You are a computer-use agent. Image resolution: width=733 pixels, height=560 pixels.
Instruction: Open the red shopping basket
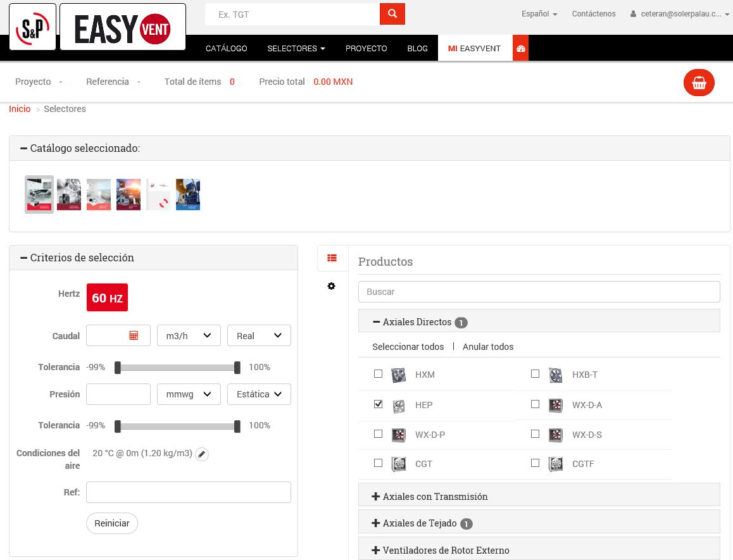click(x=699, y=83)
